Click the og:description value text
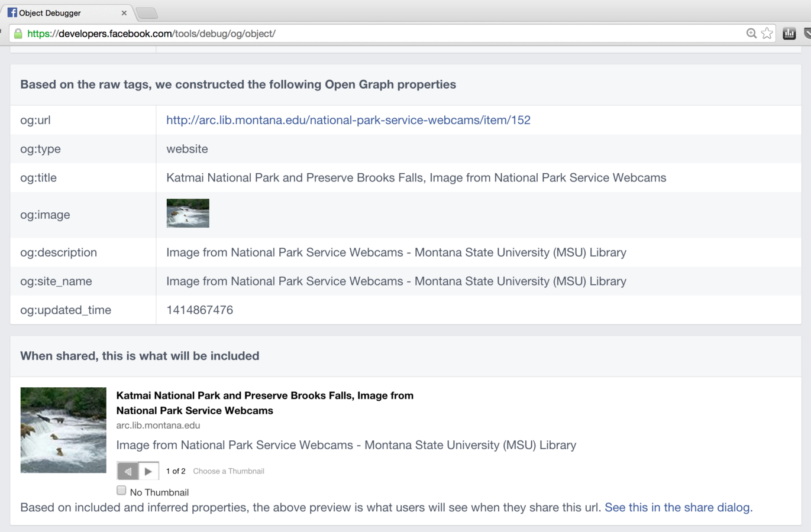The height and width of the screenshot is (532, 811). [x=396, y=252]
